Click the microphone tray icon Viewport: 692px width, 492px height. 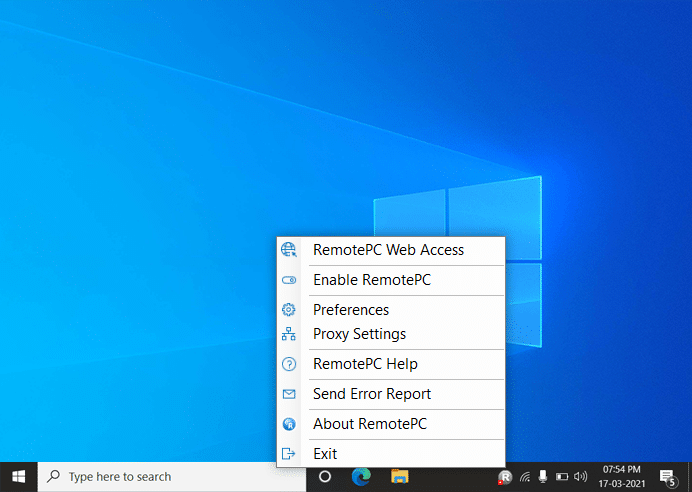coord(543,477)
